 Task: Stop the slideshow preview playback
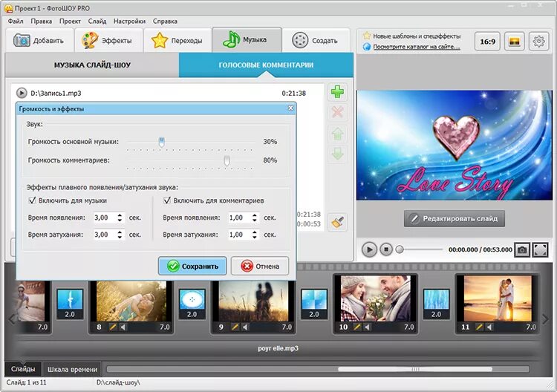pos(386,249)
